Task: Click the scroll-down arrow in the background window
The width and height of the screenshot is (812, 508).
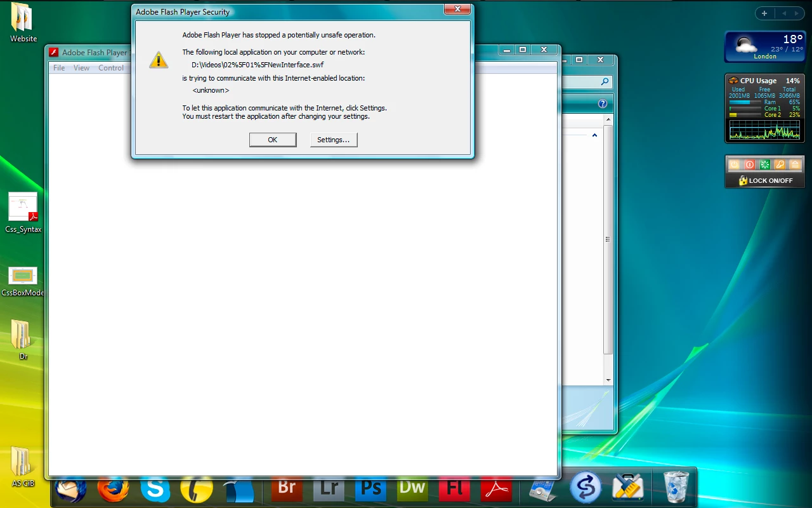Action: 608,380
